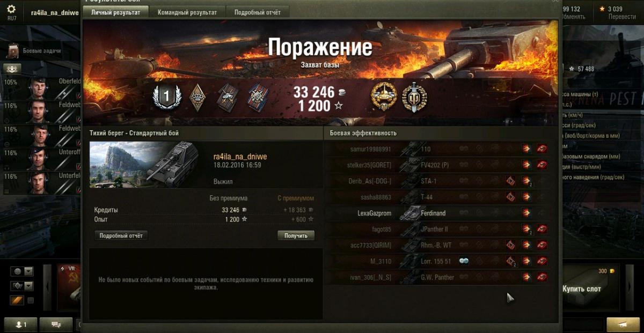Image resolution: width=644 pixels, height=333 pixels.
Task: Click the Получить premium button
Action: [x=296, y=235]
